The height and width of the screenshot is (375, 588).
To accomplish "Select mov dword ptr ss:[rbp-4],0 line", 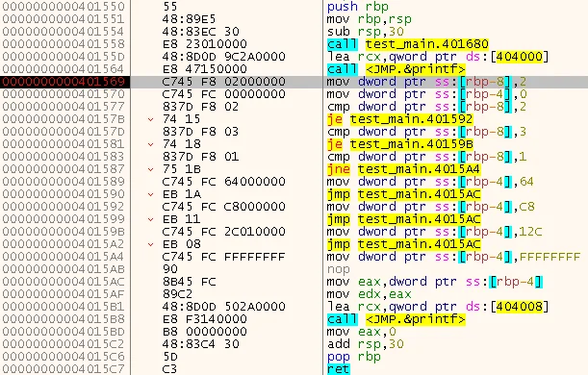I will (x=426, y=94).
